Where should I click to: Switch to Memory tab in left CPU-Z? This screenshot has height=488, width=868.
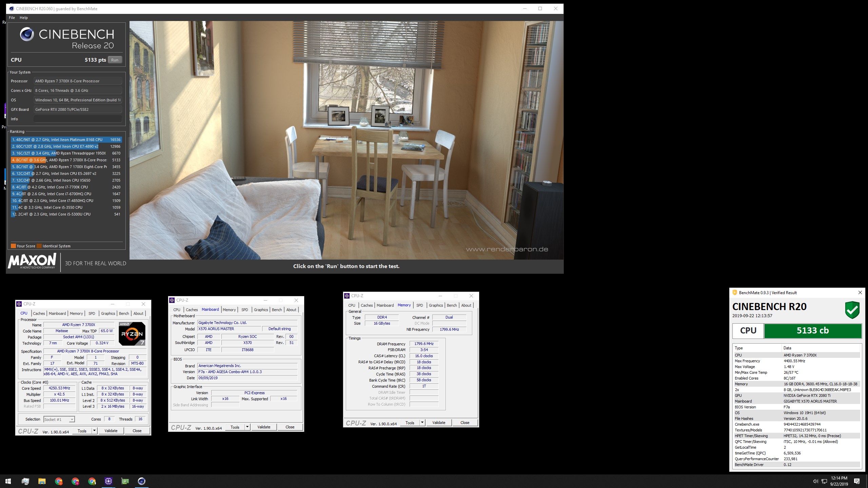(x=76, y=313)
